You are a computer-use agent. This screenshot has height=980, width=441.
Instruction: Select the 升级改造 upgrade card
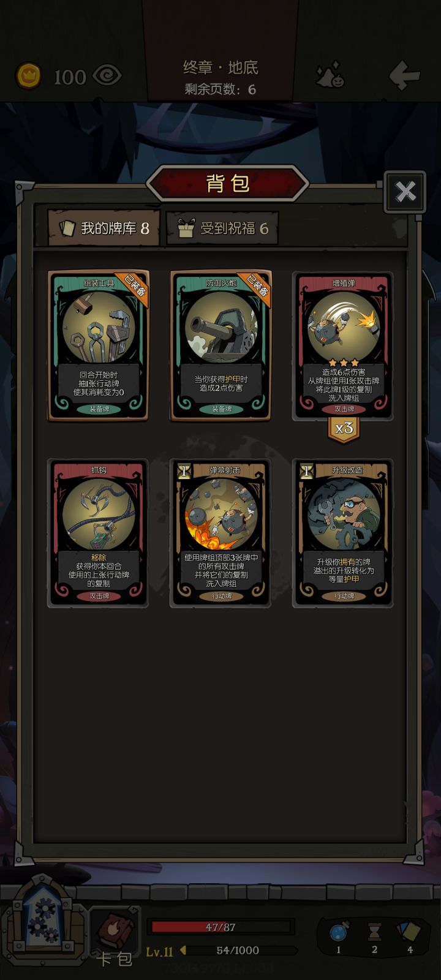point(343,533)
